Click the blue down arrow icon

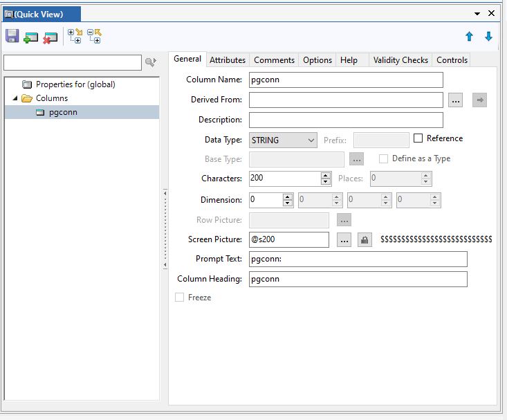[x=488, y=37]
